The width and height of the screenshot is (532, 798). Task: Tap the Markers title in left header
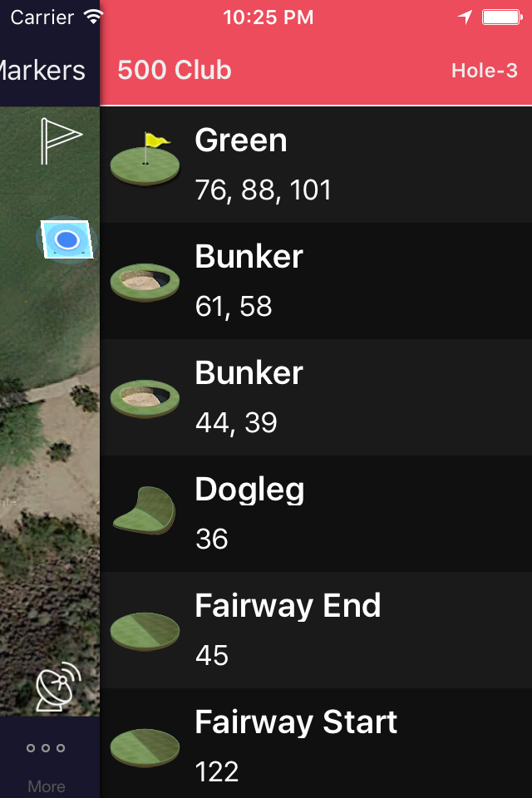coord(42,70)
